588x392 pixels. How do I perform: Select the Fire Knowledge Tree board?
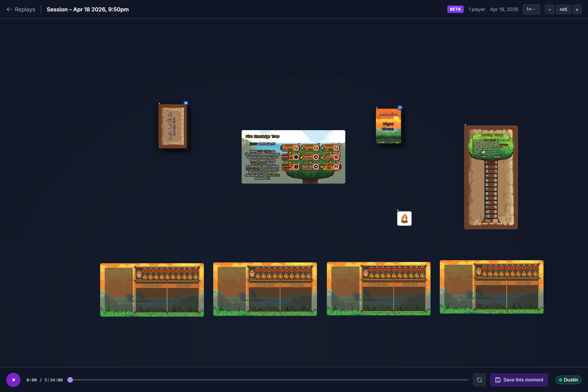tap(293, 157)
